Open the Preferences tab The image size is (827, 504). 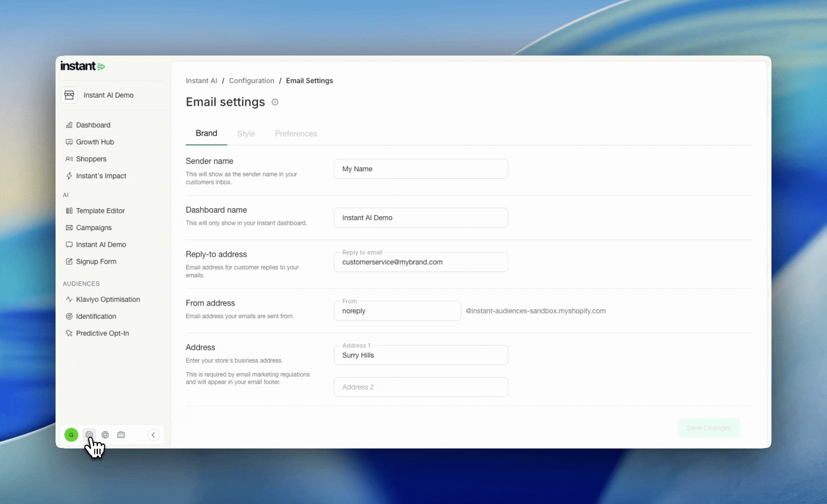[295, 133]
